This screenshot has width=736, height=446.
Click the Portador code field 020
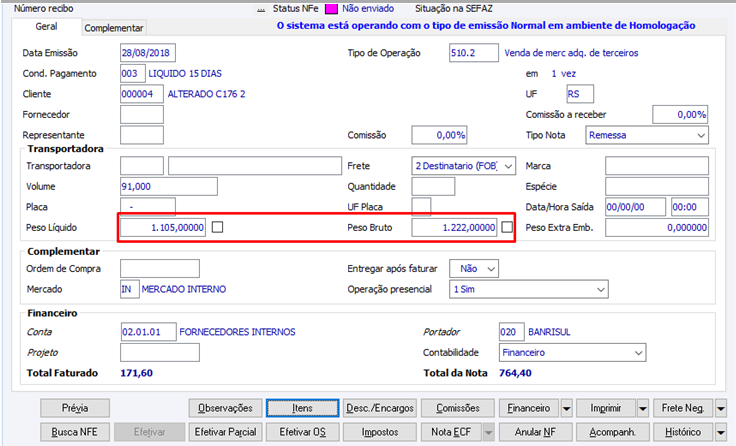coord(512,332)
